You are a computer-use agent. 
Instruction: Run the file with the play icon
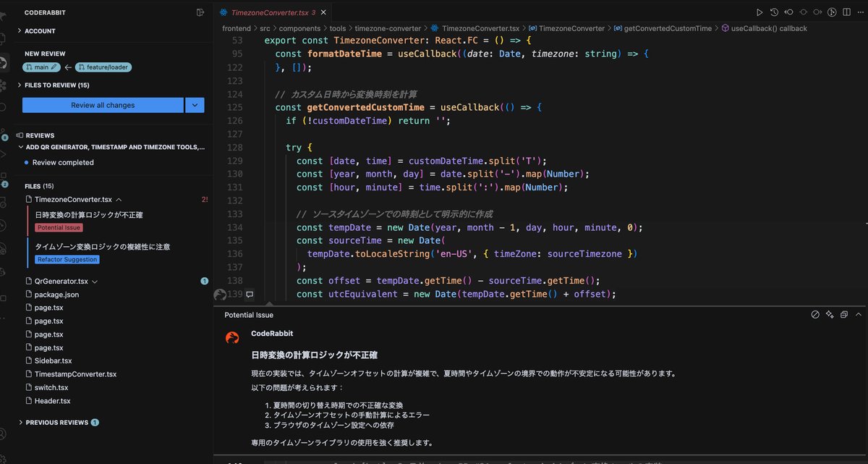759,12
